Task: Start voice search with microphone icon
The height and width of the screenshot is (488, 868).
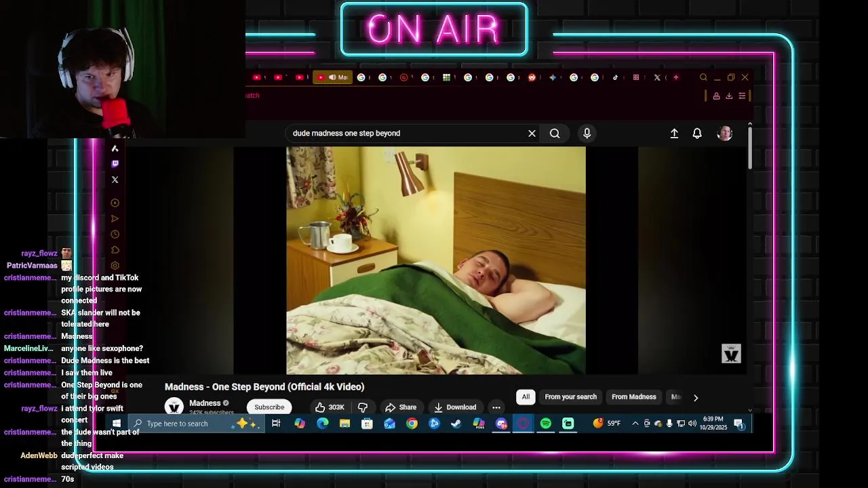Action: tap(587, 134)
